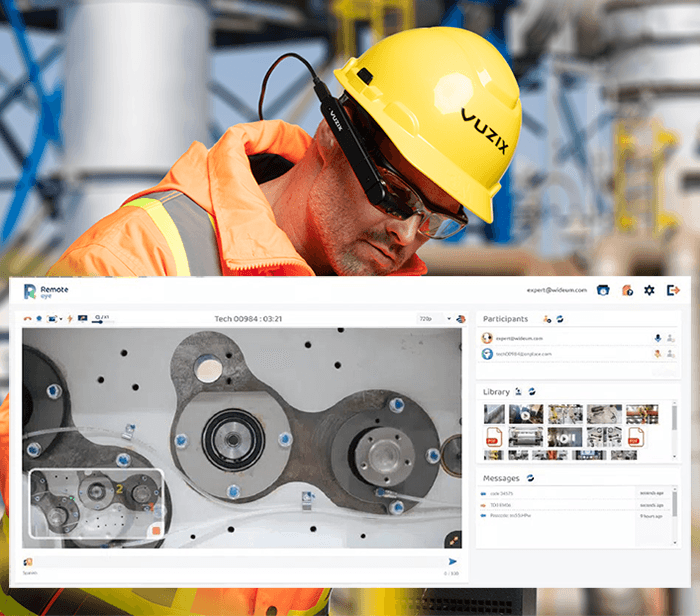Screen dimensions: 700x616
Task: Open the first library image thumbnail
Action: point(494,414)
